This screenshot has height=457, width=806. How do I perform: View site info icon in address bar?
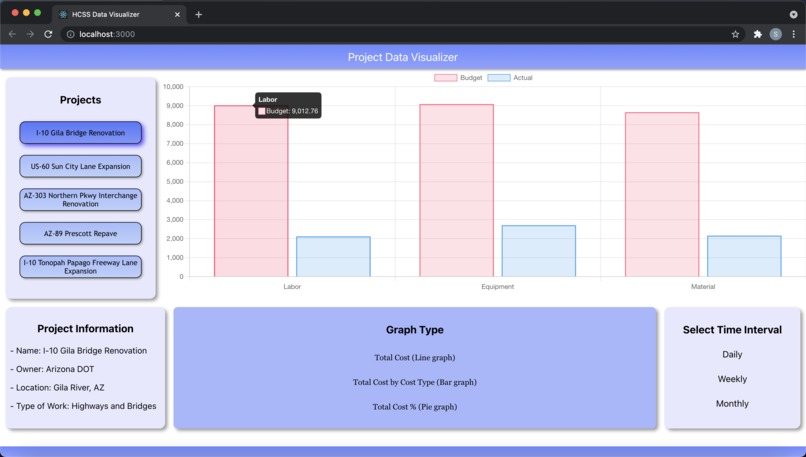[x=70, y=34]
